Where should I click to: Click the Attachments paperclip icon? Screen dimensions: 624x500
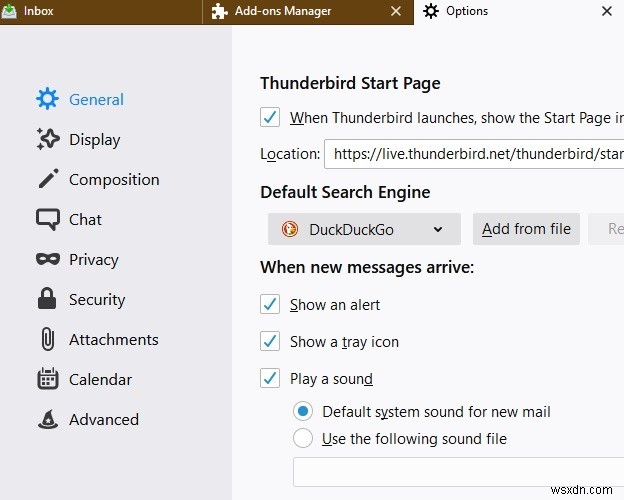[x=48, y=339]
